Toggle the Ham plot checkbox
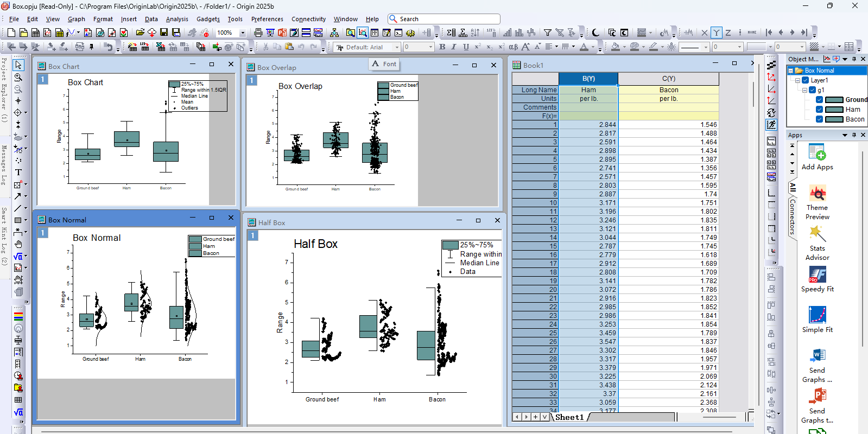Image resolution: width=868 pixels, height=434 pixels. click(819, 110)
